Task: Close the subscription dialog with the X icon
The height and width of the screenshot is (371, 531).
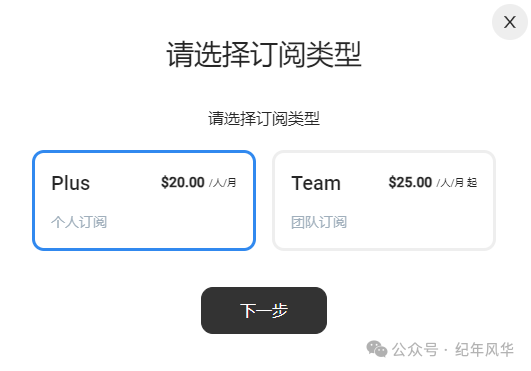Action: (509, 22)
